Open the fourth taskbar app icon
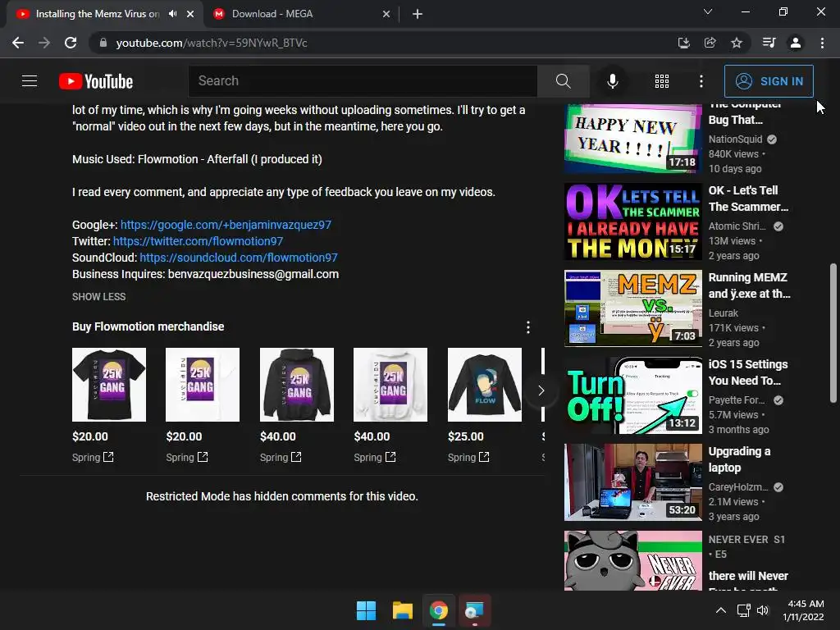 pos(475,610)
